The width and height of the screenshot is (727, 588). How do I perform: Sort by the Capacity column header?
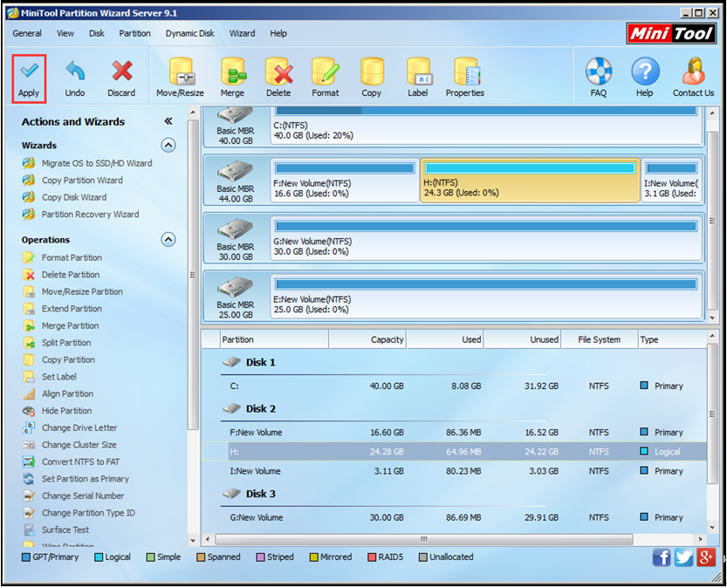coord(367,340)
